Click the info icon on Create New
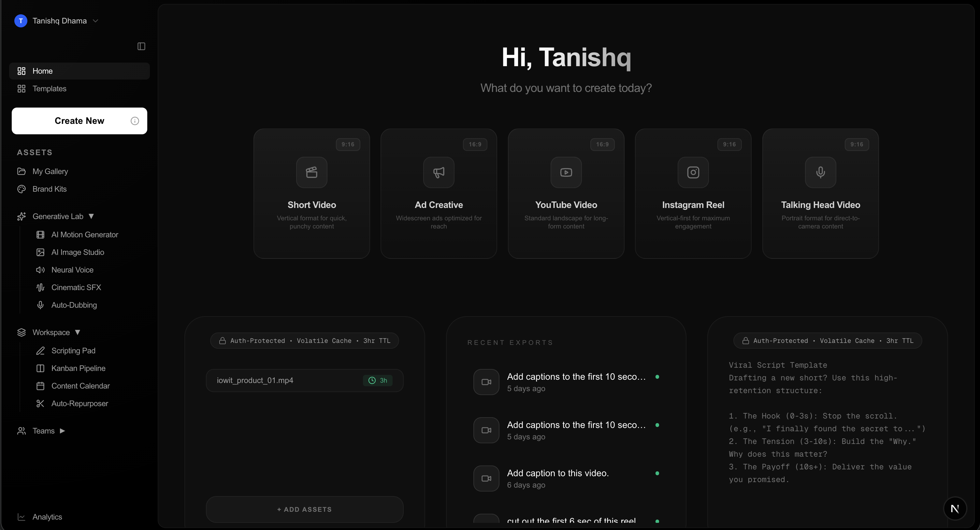Image resolution: width=980 pixels, height=530 pixels. pyautogui.click(x=135, y=121)
